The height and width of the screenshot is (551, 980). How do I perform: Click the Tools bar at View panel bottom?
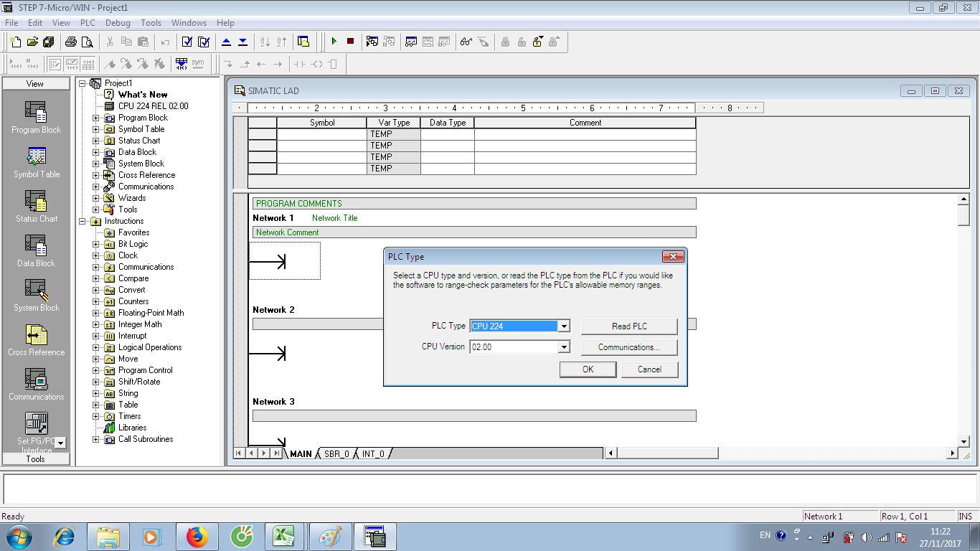[36, 459]
